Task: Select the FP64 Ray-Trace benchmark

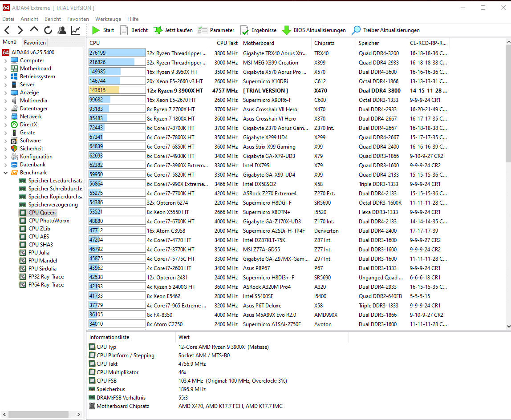Action: [x=46, y=285]
